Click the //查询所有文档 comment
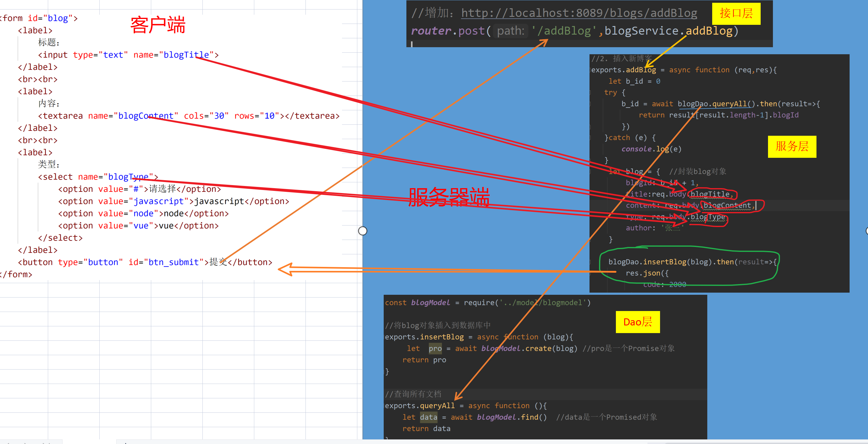868x444 pixels. pos(413,394)
